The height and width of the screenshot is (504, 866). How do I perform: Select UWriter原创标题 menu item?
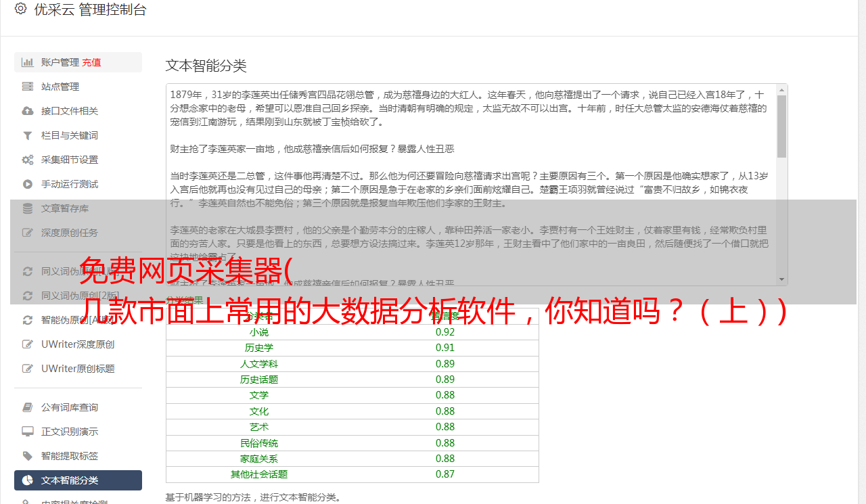78,369
